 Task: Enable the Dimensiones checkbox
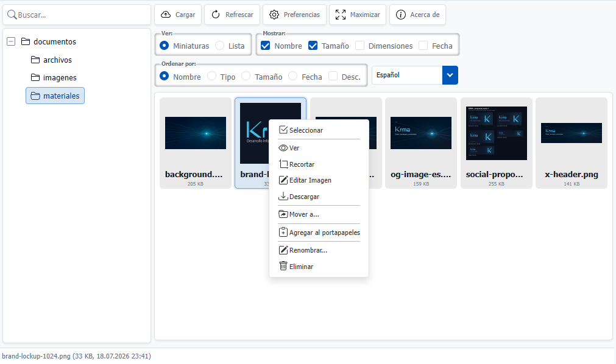359,46
